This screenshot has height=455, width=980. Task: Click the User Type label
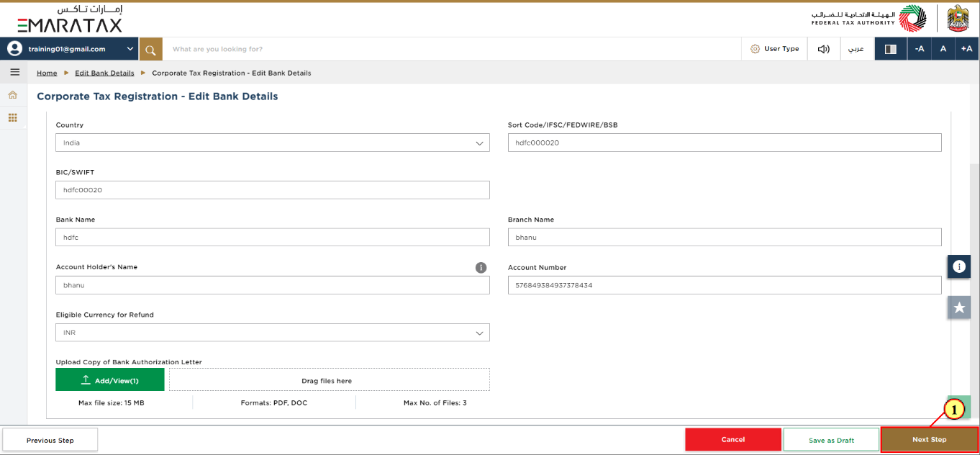[781, 49]
